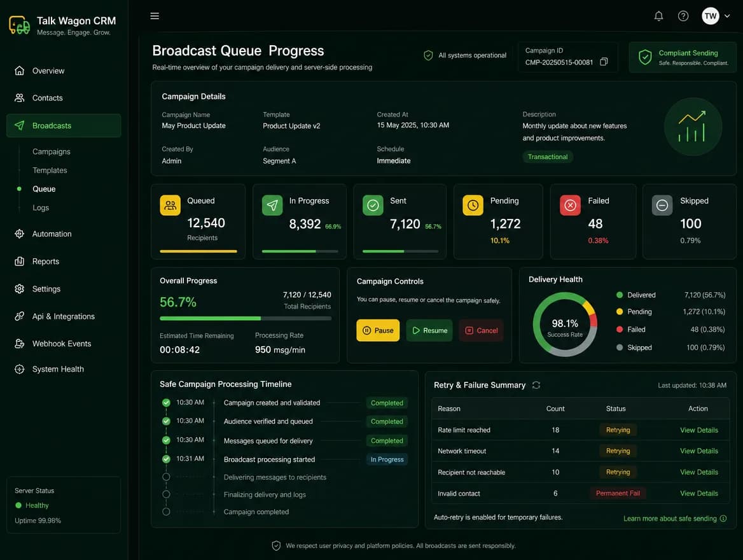The image size is (743, 560).
Task: Click the Reports sidebar icon
Action: point(20,262)
